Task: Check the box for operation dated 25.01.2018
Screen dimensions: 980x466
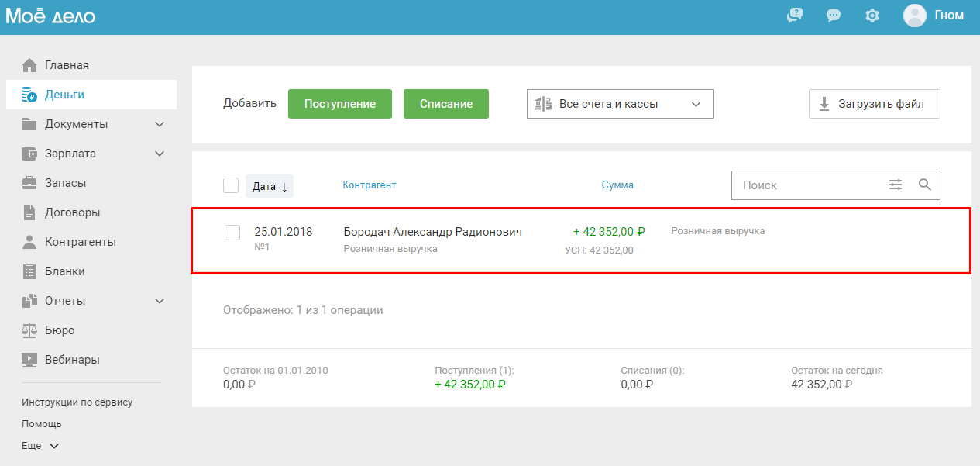Action: click(x=232, y=233)
